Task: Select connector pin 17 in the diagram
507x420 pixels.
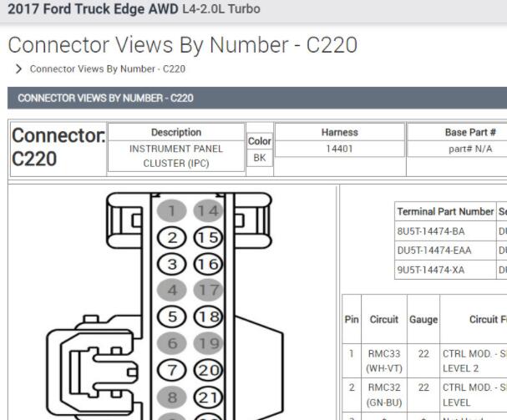Action: pos(208,290)
